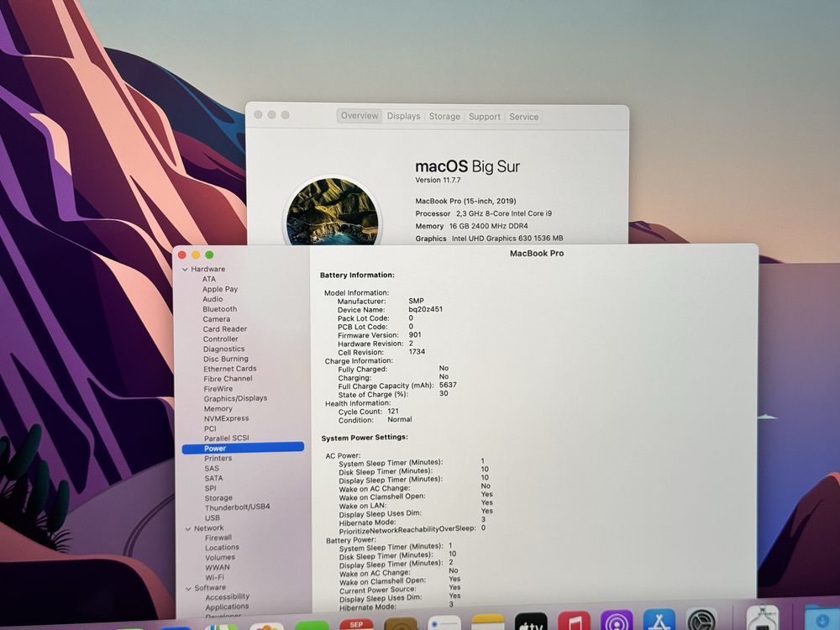Click the Full Charge Capacity value 5637
The width and height of the screenshot is (840, 630).
pos(448,386)
